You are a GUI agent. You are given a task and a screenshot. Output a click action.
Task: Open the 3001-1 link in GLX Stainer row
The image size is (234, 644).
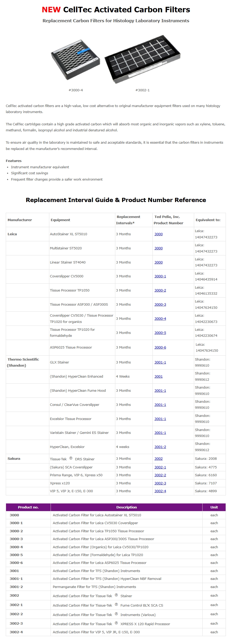[x=160, y=362]
